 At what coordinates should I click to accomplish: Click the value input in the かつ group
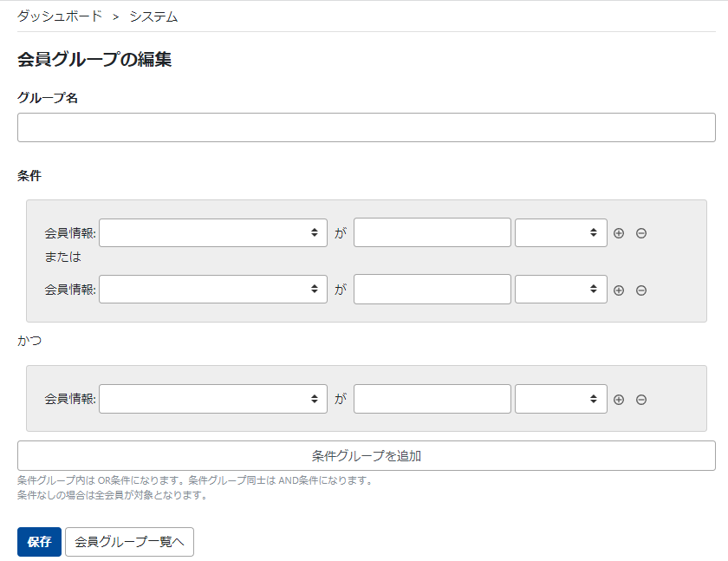point(432,399)
